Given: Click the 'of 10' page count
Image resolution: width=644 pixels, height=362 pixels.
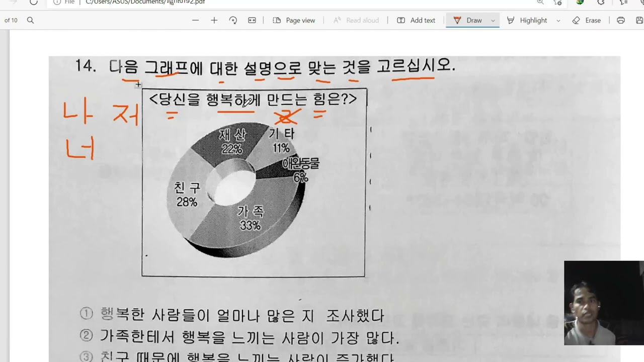Looking at the screenshot, I should pyautogui.click(x=11, y=20).
